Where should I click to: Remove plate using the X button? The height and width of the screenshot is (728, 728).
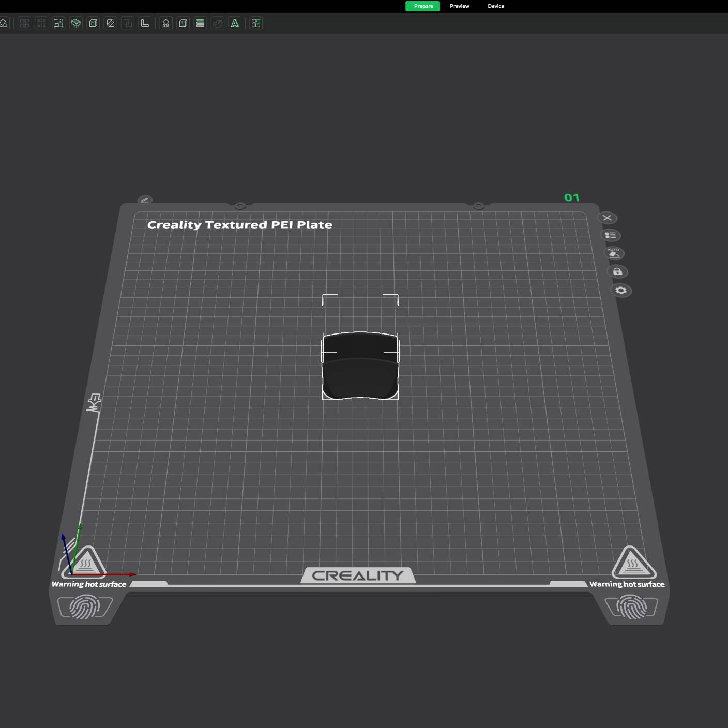click(608, 218)
